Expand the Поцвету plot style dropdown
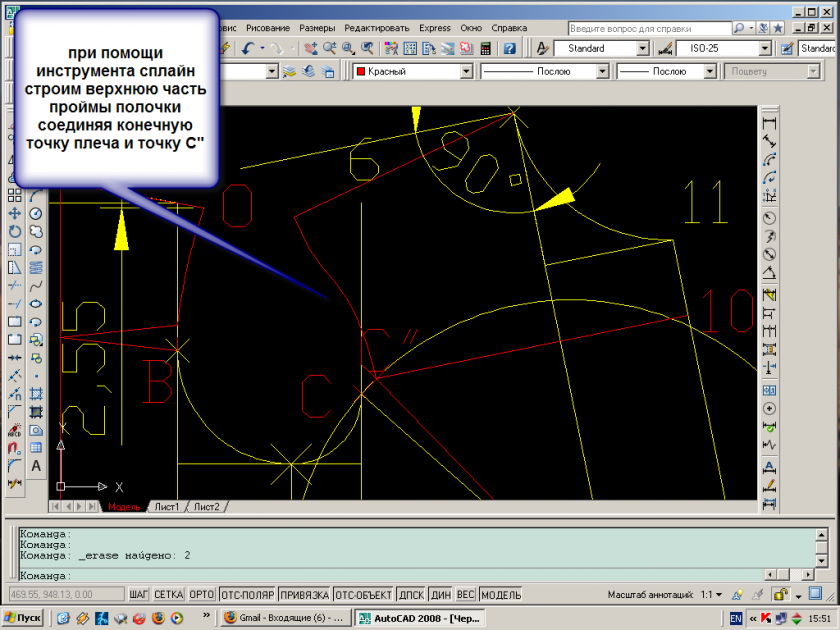 pos(814,71)
